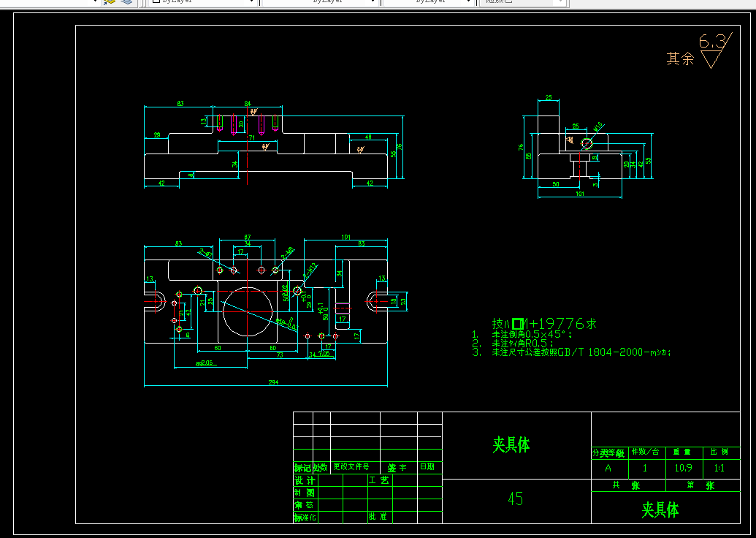Select the 84 dimension atop front view

pos(248,104)
